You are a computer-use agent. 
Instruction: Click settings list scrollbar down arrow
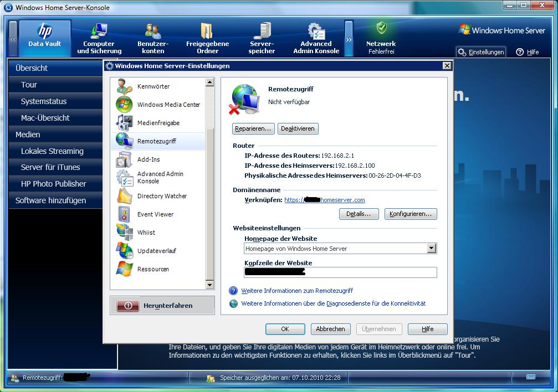coord(209,285)
